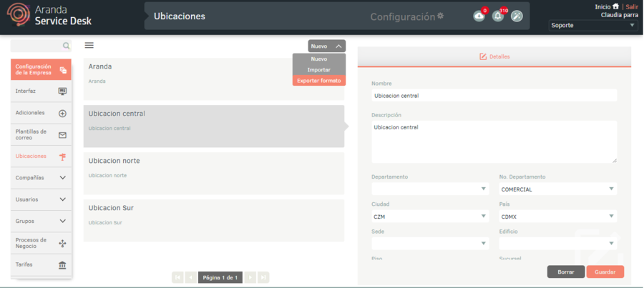Open the notifications bell icon
This screenshot has width=644, height=288.
pos(498,16)
